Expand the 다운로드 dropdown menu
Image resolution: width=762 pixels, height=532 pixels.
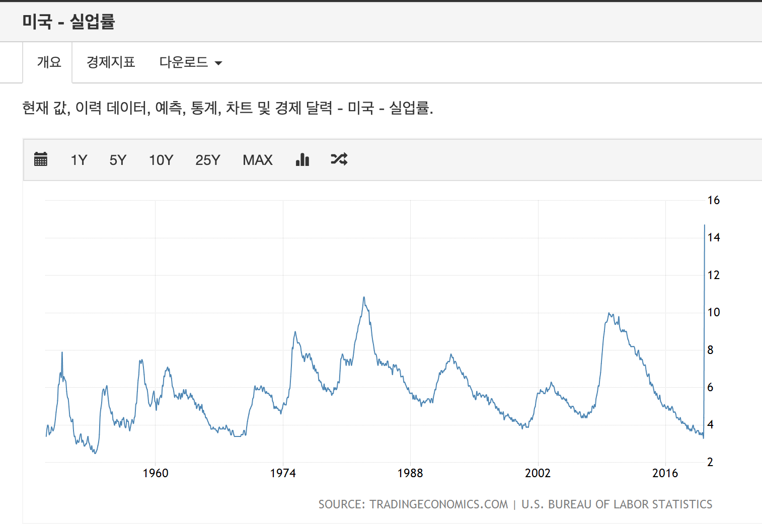(x=191, y=62)
